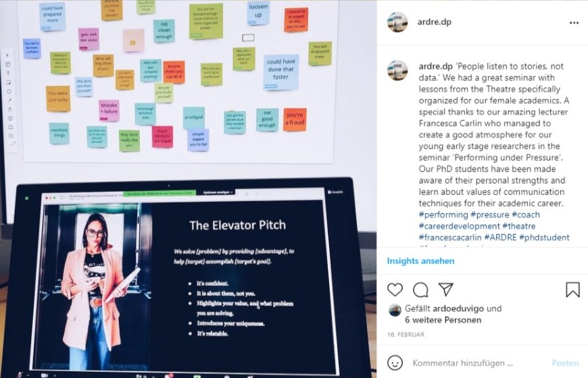The height and width of the screenshot is (378, 588).
Task: Click the Posten button
Action: point(565,362)
